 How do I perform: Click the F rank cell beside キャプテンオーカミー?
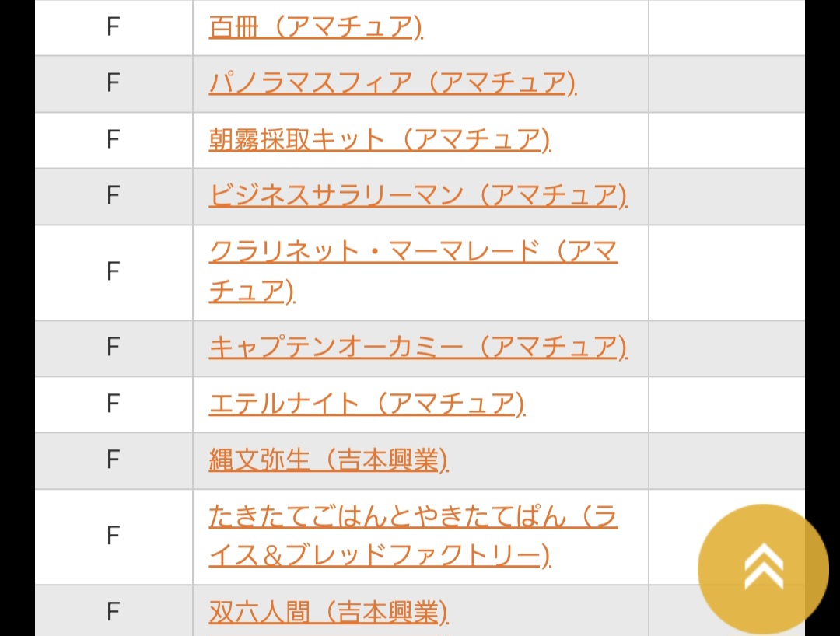pos(114,348)
